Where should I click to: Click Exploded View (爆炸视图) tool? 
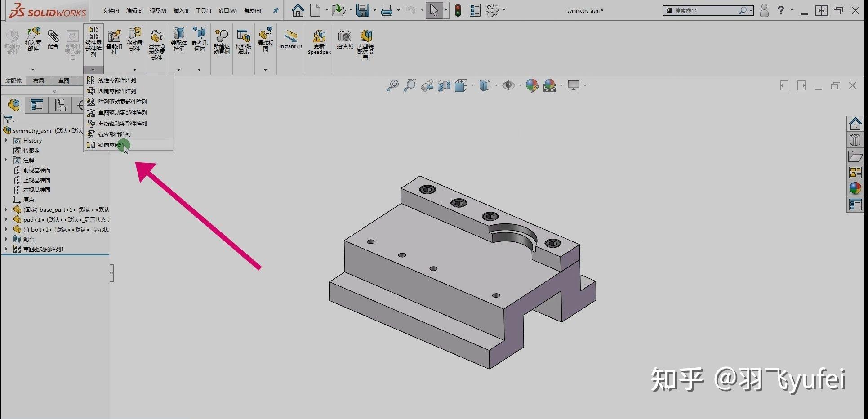coord(265,39)
